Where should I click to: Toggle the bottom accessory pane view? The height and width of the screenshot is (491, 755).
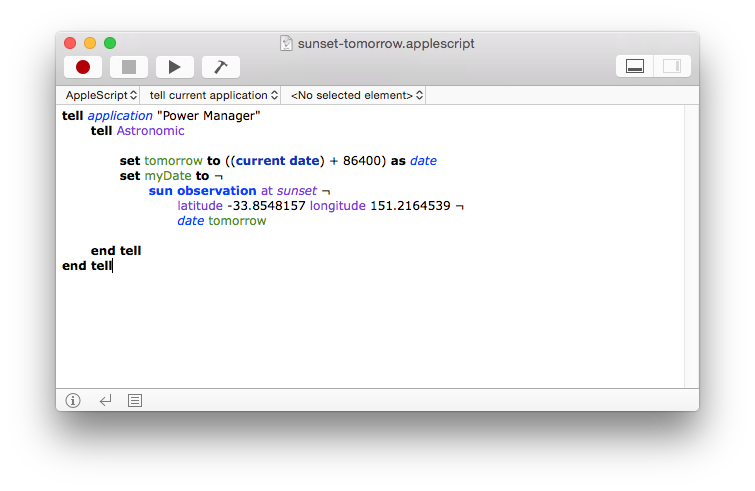tap(635, 66)
